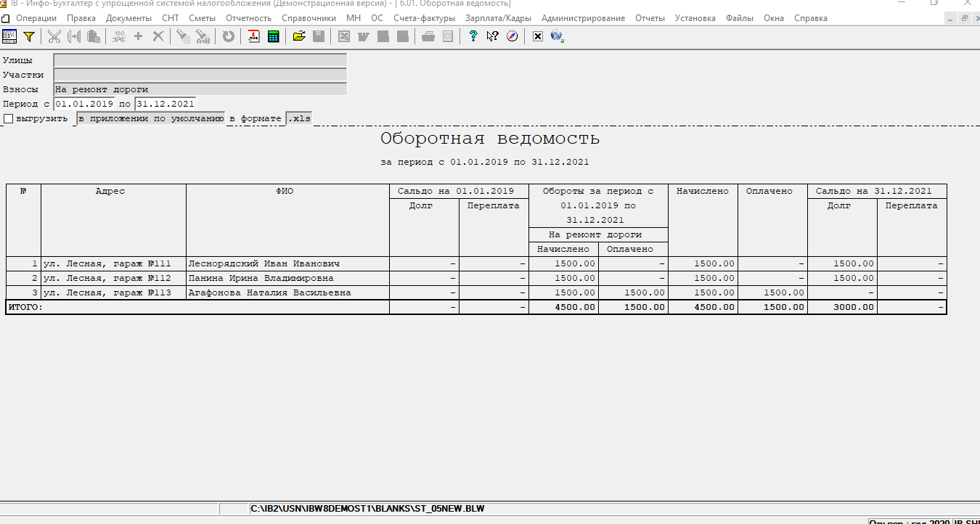Screen dimensions: 980x524
Task: Click the blue question mark help icon
Action: pos(473,36)
